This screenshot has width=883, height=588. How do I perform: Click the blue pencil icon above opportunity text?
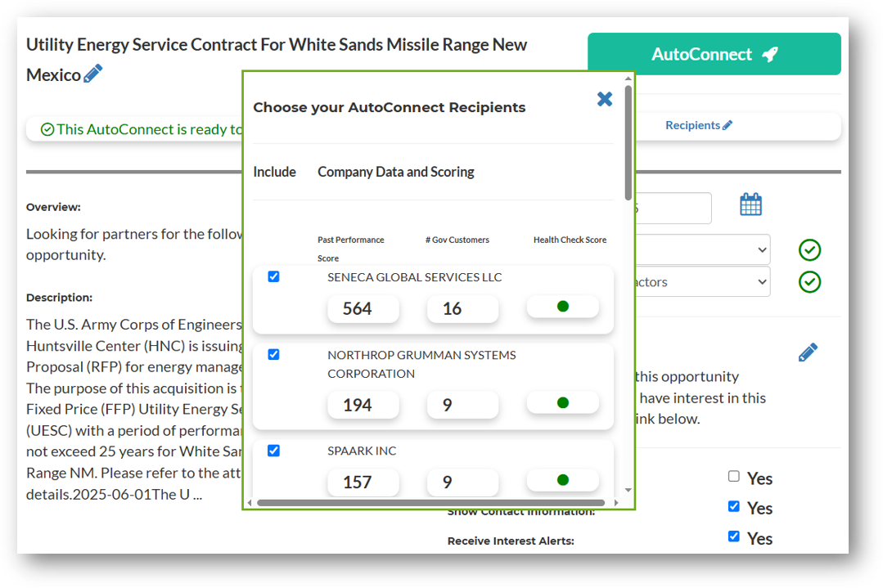tap(808, 352)
